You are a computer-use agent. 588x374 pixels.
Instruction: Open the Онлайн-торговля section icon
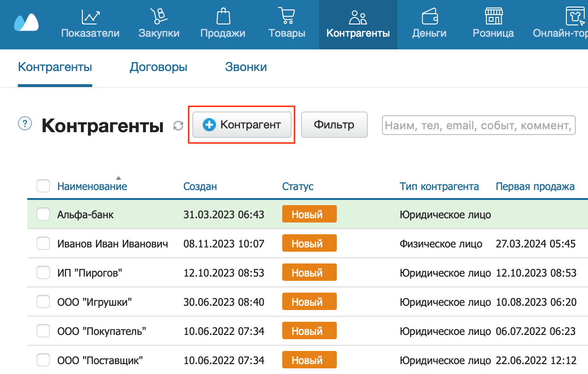tap(575, 16)
